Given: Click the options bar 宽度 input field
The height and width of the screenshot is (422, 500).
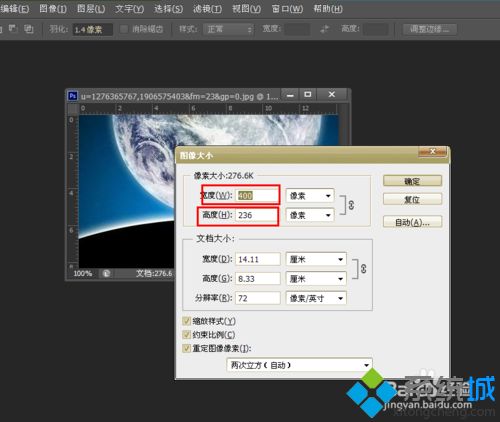Looking at the screenshot, I should coord(297,29).
